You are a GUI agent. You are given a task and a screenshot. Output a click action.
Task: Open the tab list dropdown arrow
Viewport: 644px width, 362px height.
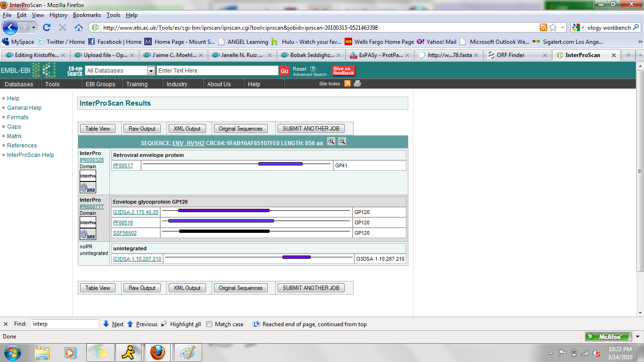(x=640, y=55)
